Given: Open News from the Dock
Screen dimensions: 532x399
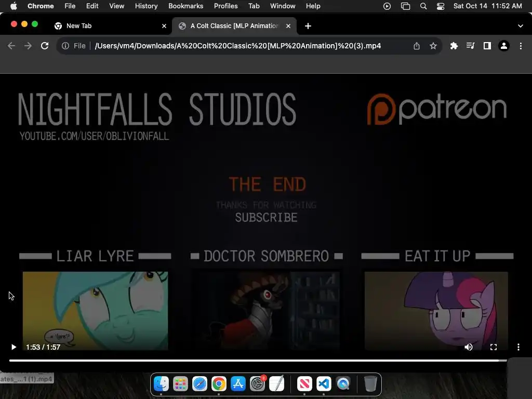Looking at the screenshot, I should point(304,384).
